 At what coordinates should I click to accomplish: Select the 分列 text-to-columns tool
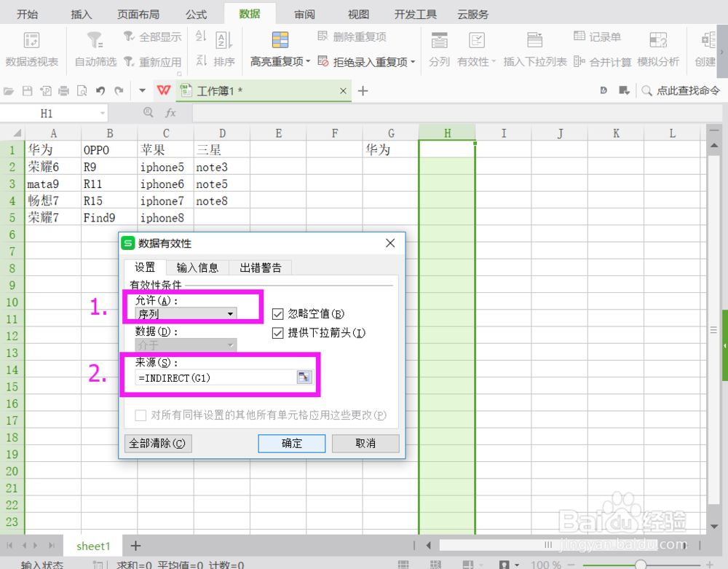(x=438, y=48)
